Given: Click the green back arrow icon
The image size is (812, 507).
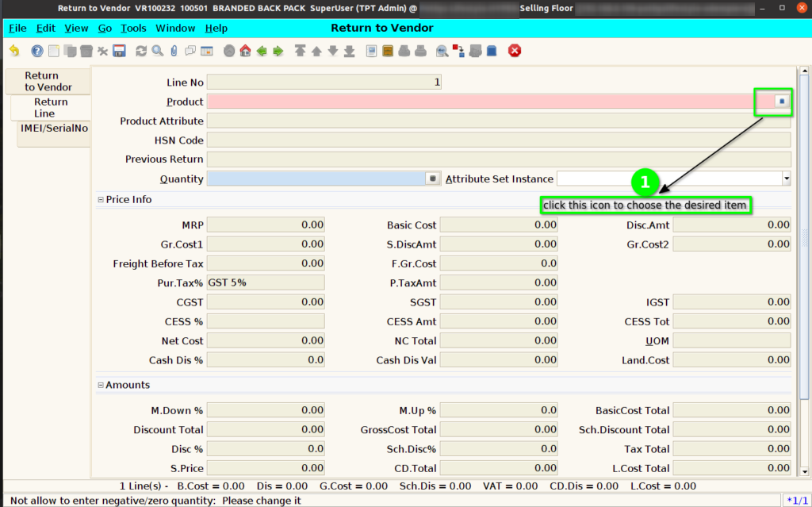Looking at the screenshot, I should pyautogui.click(x=262, y=51).
